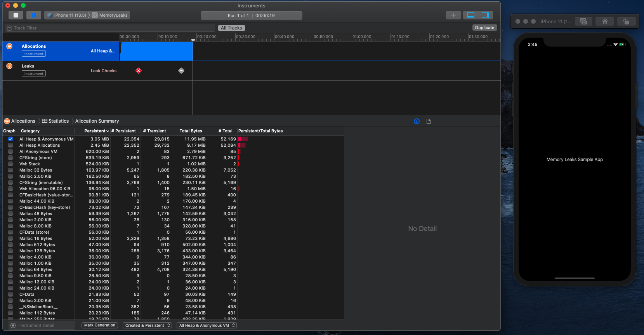This screenshot has height=335, width=644.
Task: Select the gray leak check marker
Action: (x=181, y=71)
